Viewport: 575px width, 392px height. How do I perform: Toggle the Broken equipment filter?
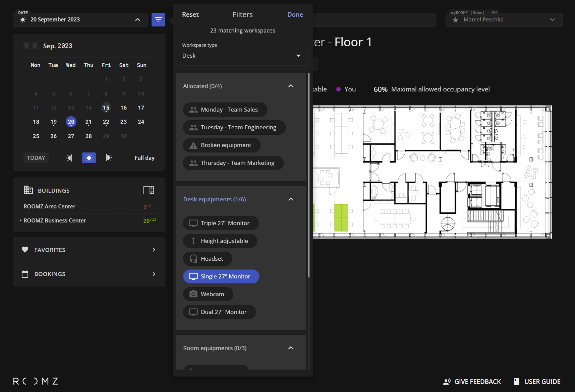[221, 145]
